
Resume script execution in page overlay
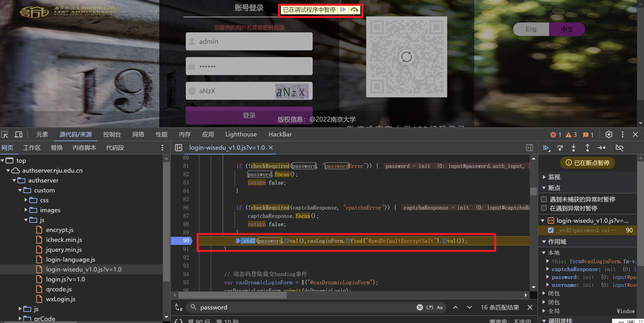[343, 10]
